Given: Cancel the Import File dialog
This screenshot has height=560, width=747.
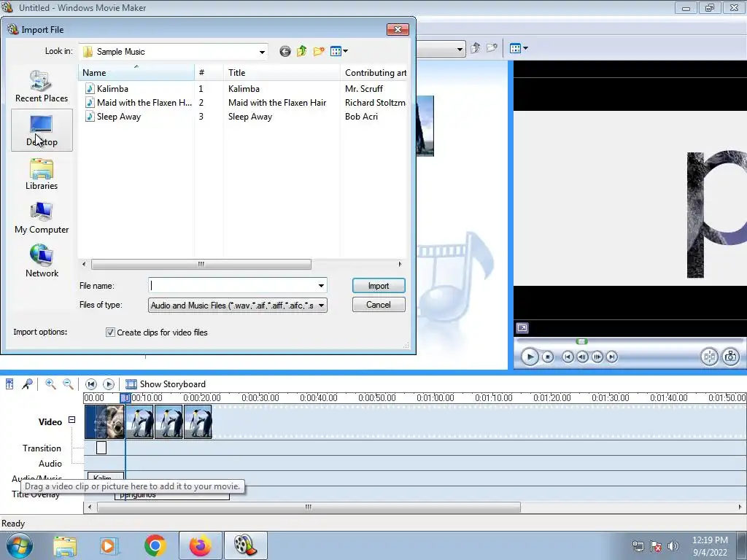Looking at the screenshot, I should (379, 305).
